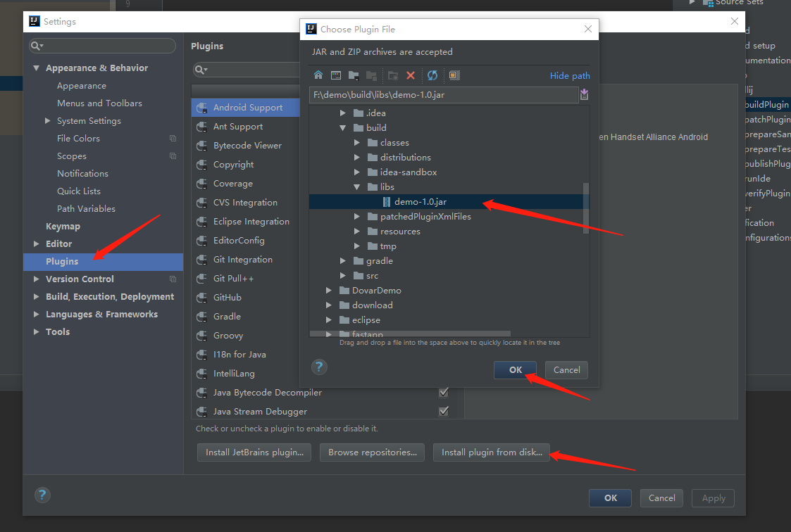Select the Groovy plugin icon

pyautogui.click(x=201, y=336)
